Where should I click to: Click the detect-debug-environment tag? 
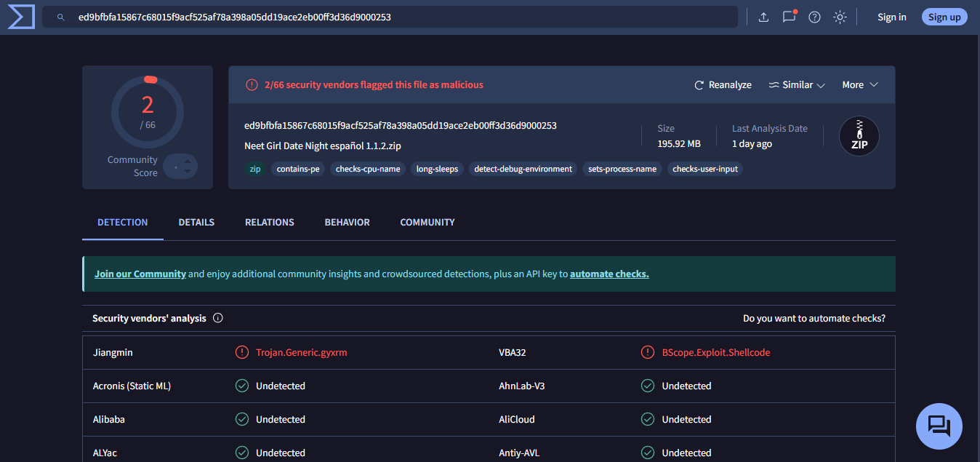point(523,169)
